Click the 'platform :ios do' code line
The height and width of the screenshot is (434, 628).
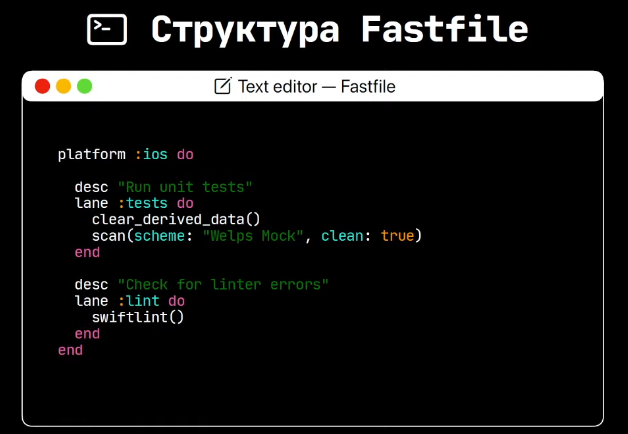(x=126, y=155)
